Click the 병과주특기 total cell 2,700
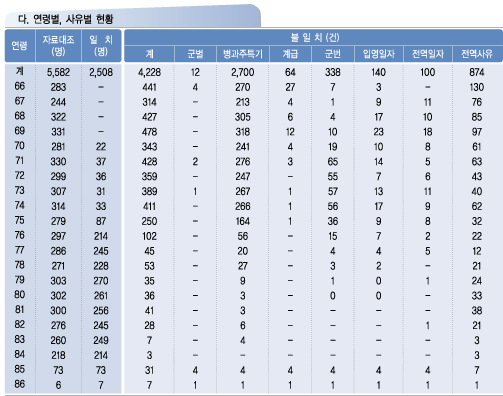Screen dimensions: 503x396 (x=243, y=72)
